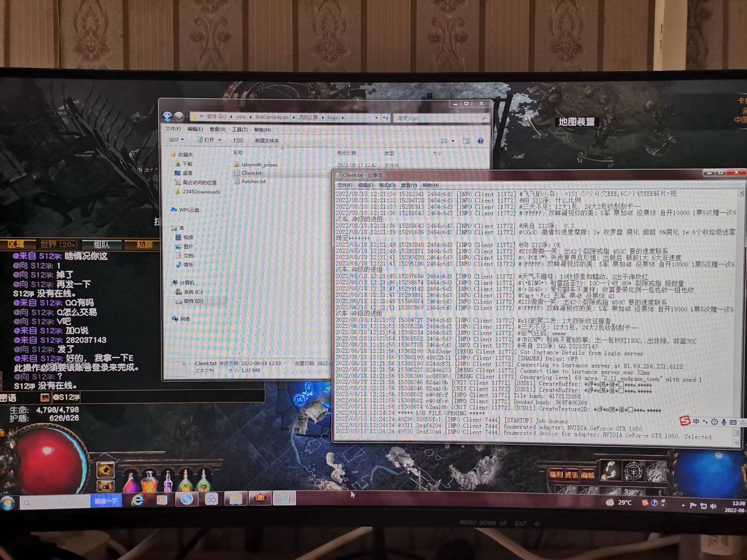
Task: Open Notepad 格式(O) menu
Action: [x=387, y=185]
